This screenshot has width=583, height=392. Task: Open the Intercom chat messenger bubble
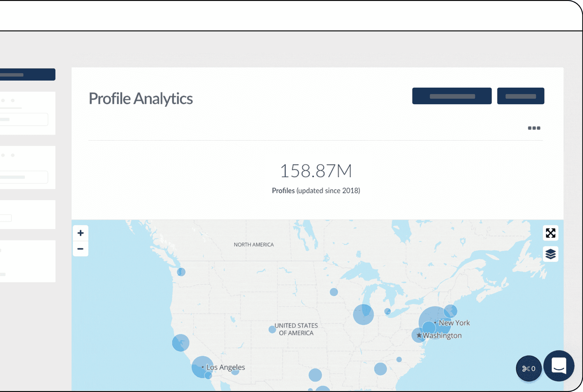click(559, 366)
